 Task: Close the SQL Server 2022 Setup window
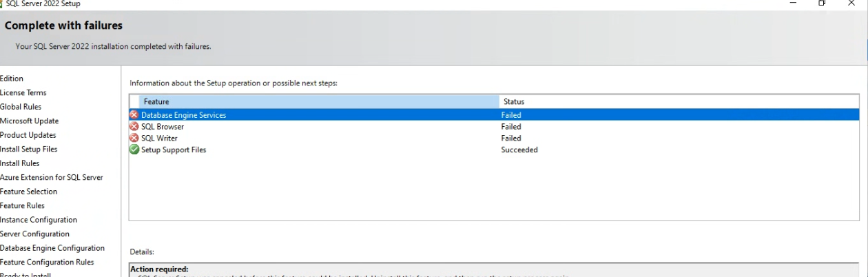(x=853, y=3)
